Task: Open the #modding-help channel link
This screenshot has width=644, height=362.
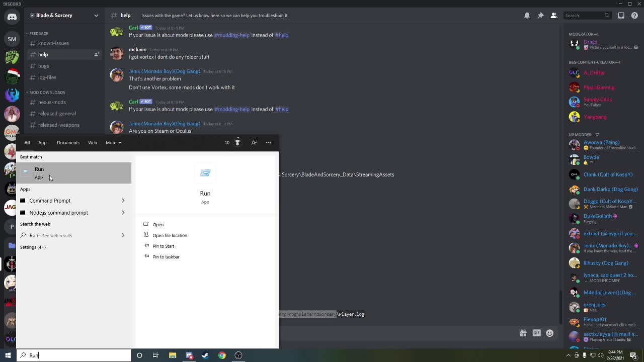Action: [x=232, y=109]
